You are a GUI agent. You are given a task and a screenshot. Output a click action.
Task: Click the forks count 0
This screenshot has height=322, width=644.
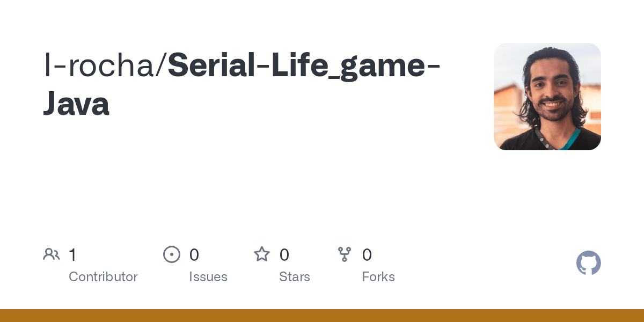pos(367,255)
